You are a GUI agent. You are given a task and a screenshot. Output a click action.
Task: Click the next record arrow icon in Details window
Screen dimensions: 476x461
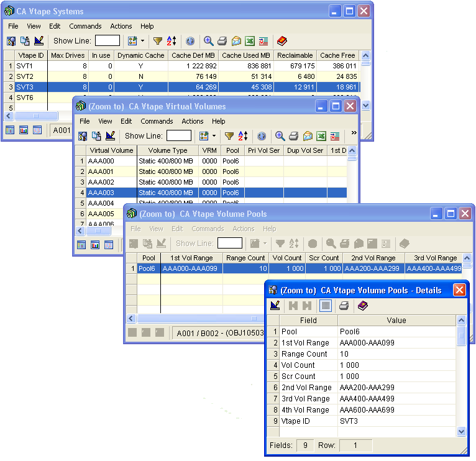(307, 306)
